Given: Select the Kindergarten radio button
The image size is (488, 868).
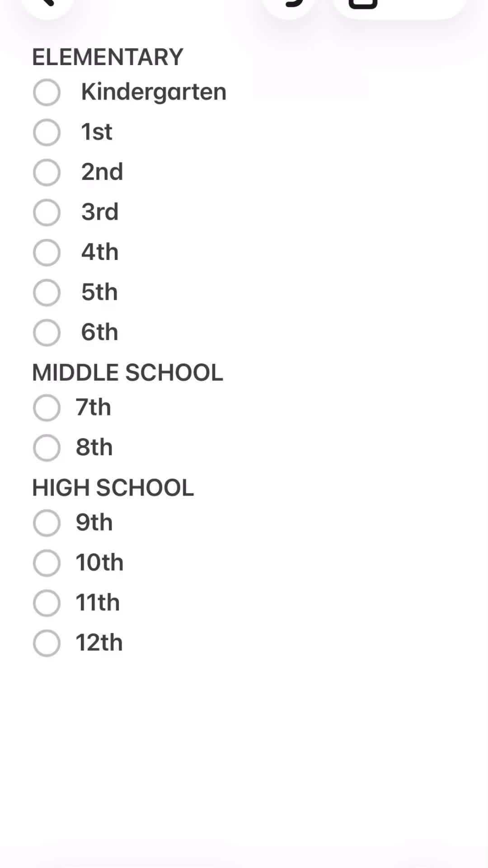Looking at the screenshot, I should 47,92.
